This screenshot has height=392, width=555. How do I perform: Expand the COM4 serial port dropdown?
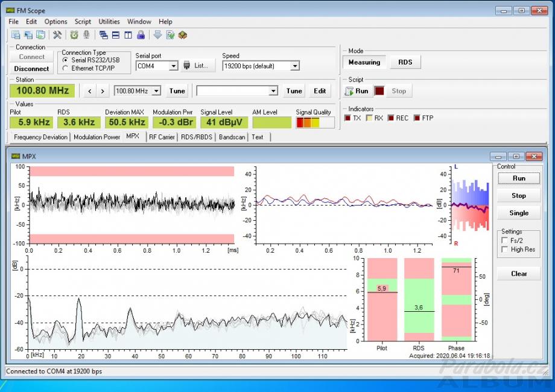tap(173, 66)
